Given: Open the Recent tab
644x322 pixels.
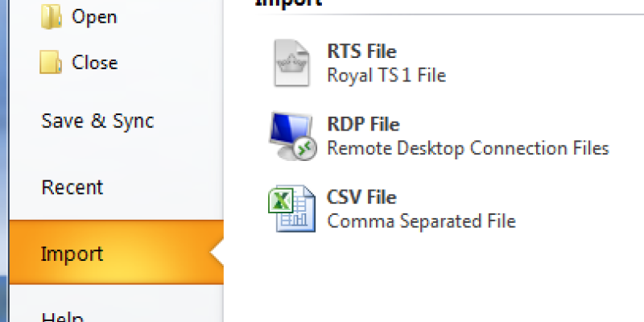Looking at the screenshot, I should click(x=72, y=188).
